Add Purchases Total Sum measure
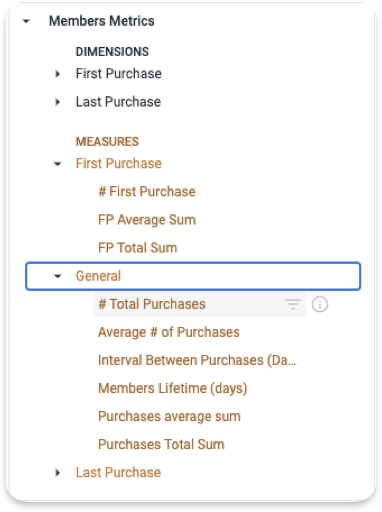 tap(161, 445)
